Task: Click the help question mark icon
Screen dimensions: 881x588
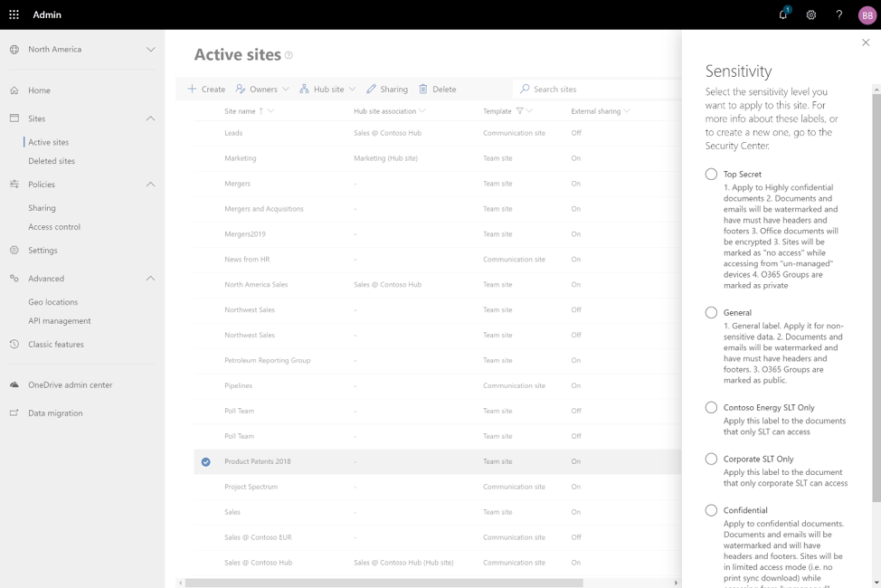Action: coord(839,14)
